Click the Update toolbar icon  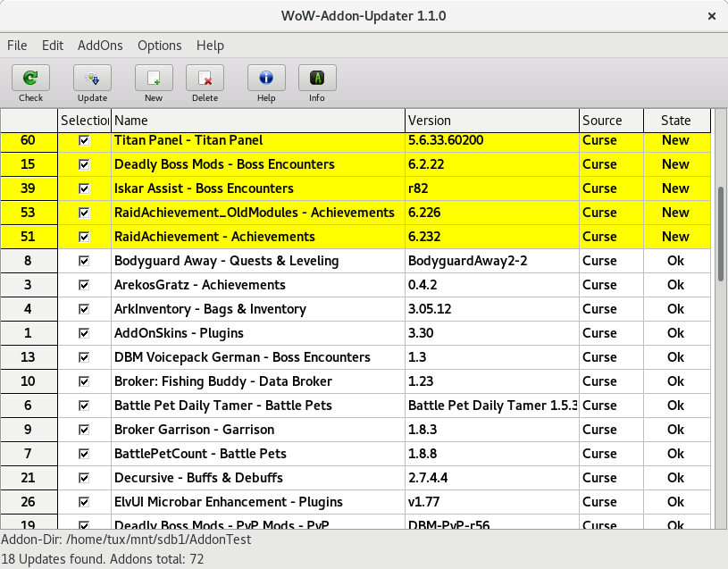coord(92,78)
